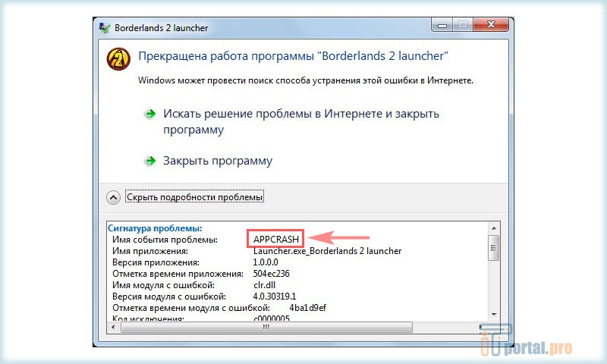The height and width of the screenshot is (364, 607).
Task: Click module version value 4.0.30319.1
Action: click(275, 297)
